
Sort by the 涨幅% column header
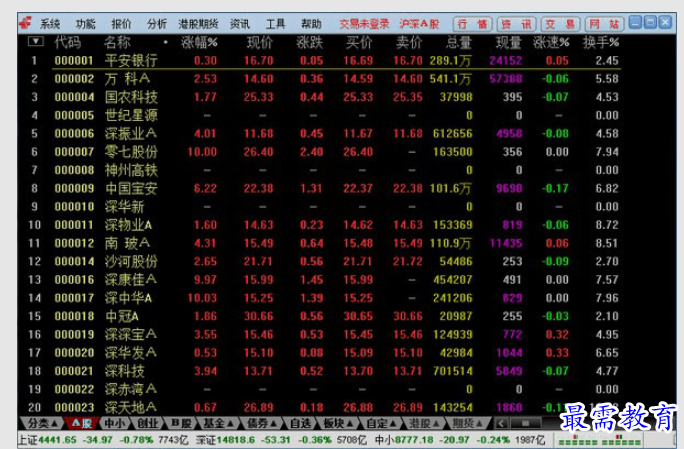199,42
